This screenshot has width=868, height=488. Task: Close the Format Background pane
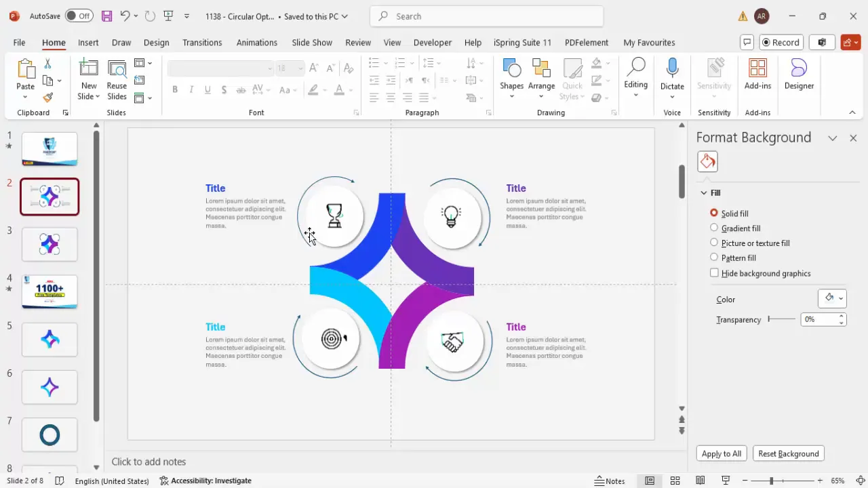(x=853, y=138)
